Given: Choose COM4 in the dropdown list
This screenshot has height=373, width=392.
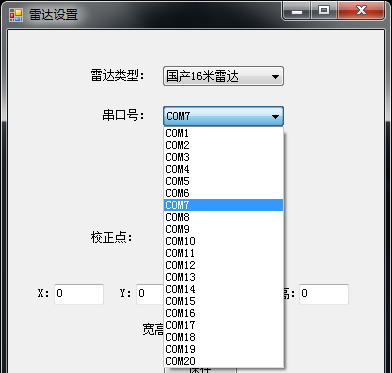Looking at the screenshot, I should tap(223, 169).
